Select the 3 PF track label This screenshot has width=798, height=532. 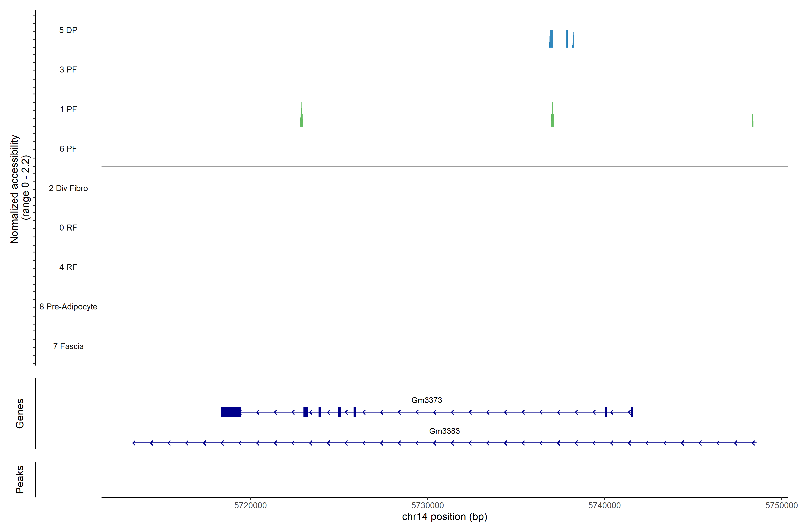[x=68, y=70]
